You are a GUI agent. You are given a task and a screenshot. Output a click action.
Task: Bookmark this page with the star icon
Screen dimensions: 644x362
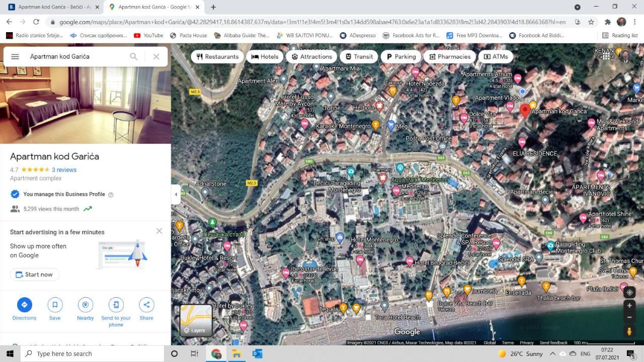pyautogui.click(x=591, y=22)
